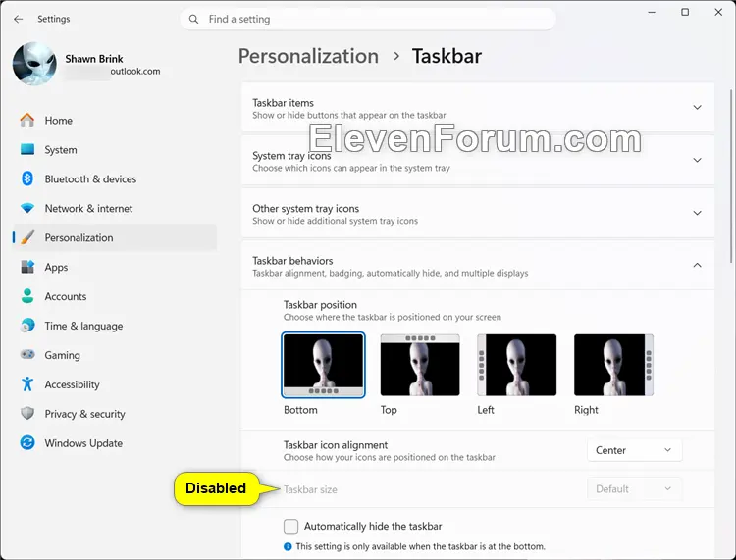This screenshot has width=736, height=560.
Task: Click the Bluetooth icon in sidebar
Action: (27, 178)
